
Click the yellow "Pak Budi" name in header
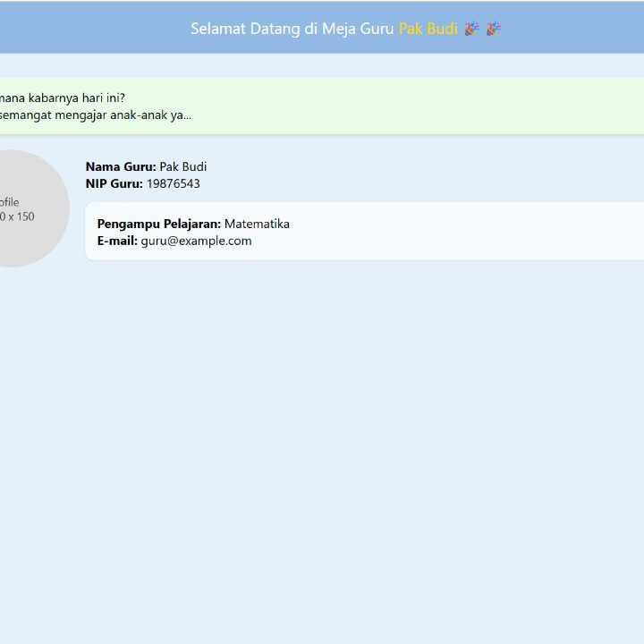(428, 29)
